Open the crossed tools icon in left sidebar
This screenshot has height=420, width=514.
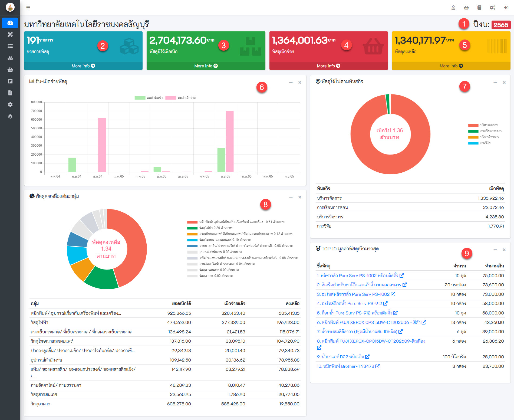pos(10,34)
